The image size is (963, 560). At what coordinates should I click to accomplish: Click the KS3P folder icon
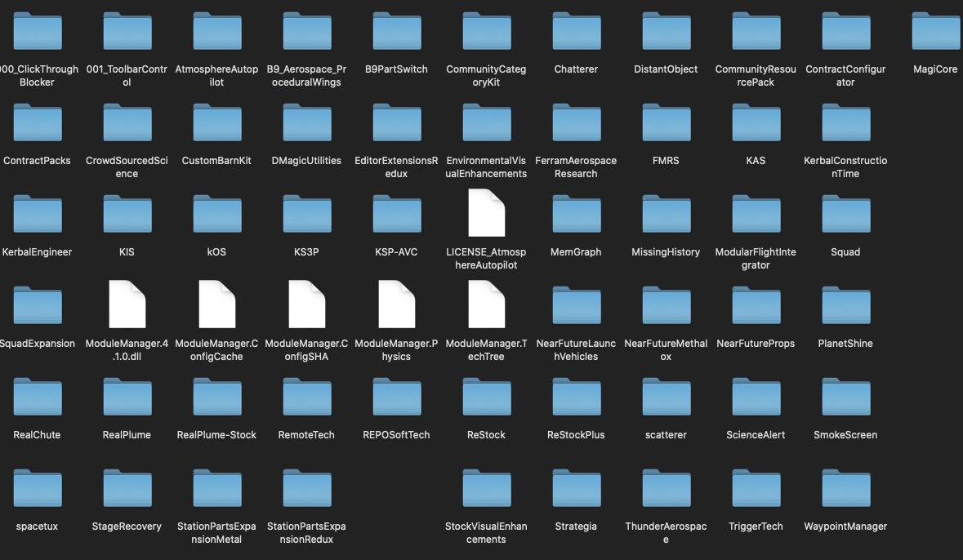coord(307,214)
